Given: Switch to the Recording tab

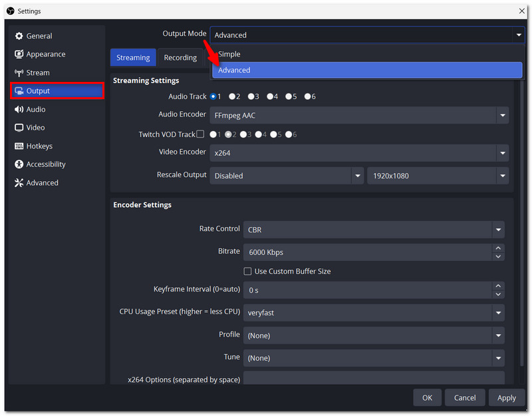Looking at the screenshot, I should pyautogui.click(x=180, y=57).
